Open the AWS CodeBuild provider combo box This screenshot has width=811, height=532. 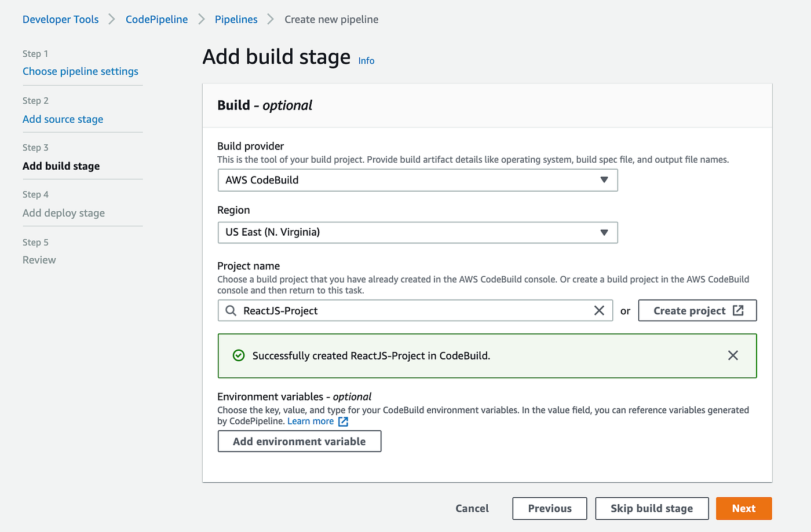pos(405,180)
